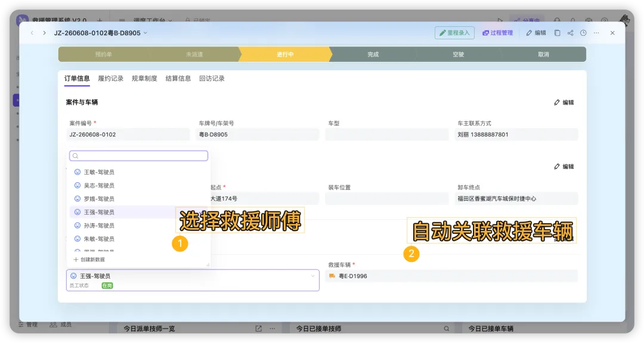Expand the JZ-260608-0102 title dropdown
Screen dimensions: 644x343
pos(145,33)
